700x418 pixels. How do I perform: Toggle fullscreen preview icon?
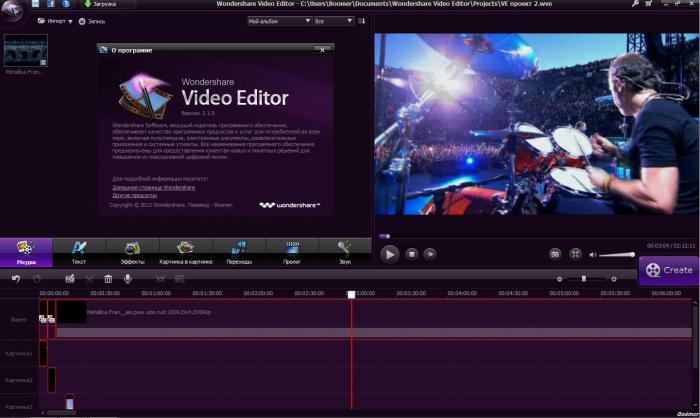575,254
